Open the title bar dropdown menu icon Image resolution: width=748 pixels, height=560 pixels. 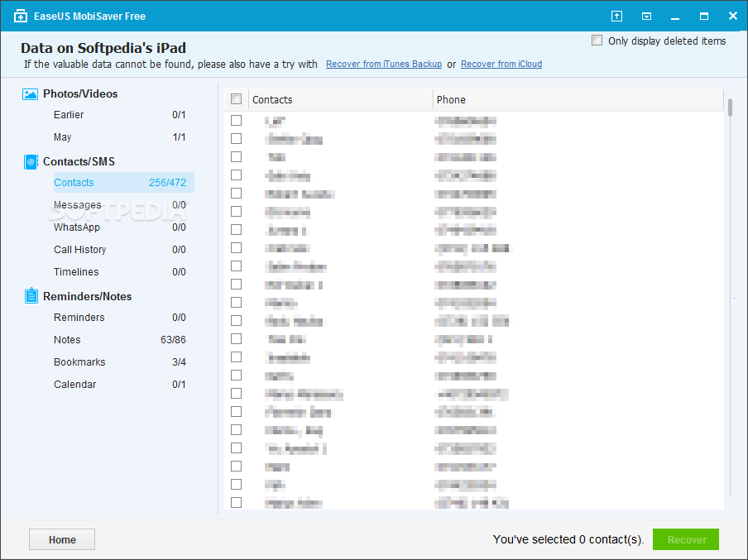pyautogui.click(x=646, y=17)
